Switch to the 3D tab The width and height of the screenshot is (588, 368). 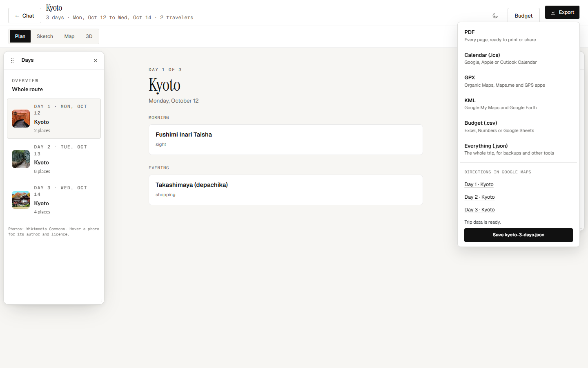coord(89,36)
